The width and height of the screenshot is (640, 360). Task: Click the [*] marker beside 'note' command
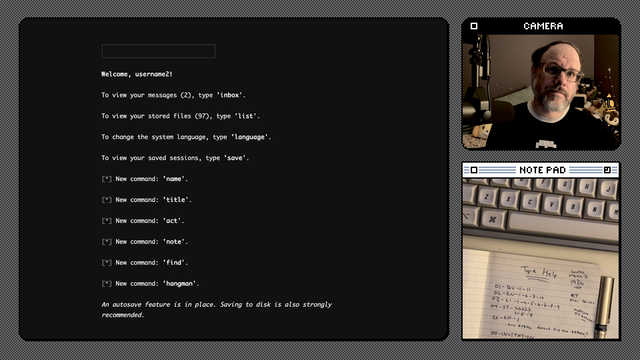click(x=107, y=242)
